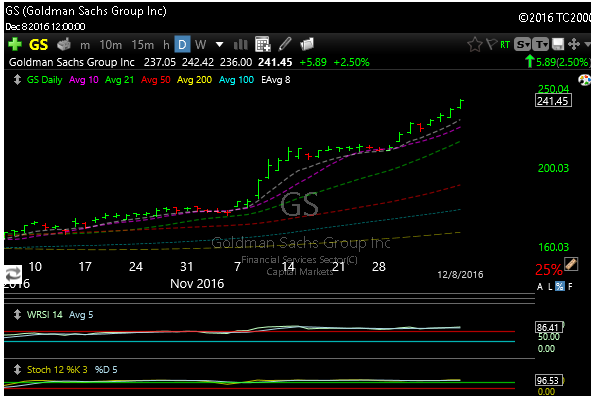Select the 'F' scale option
This screenshot has height=396, width=591.
[570, 287]
